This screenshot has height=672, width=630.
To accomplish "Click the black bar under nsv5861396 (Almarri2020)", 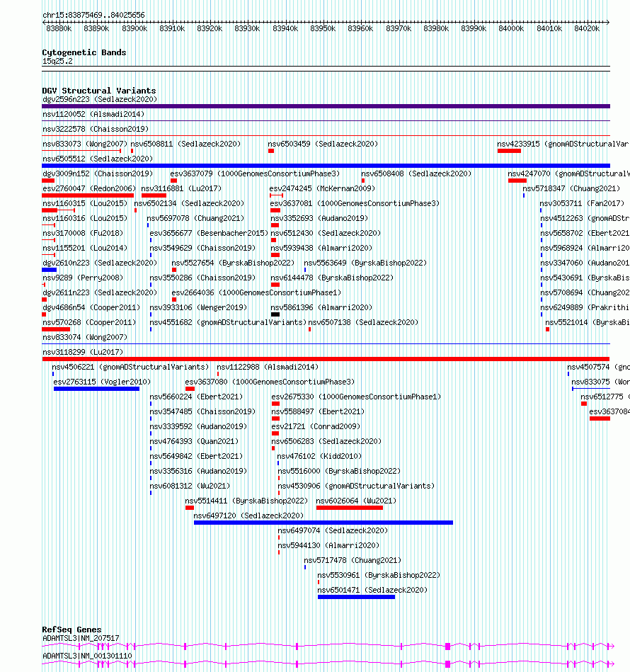I will pos(275,314).
